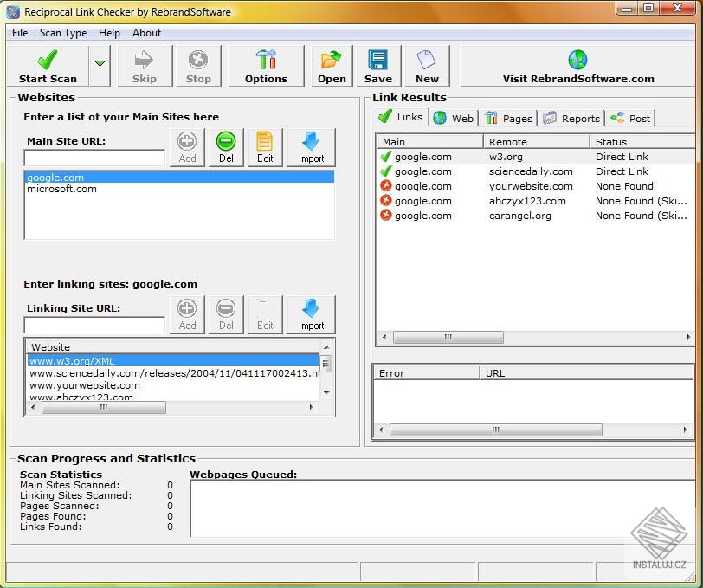
Task: Import main sites list
Action: click(311, 147)
